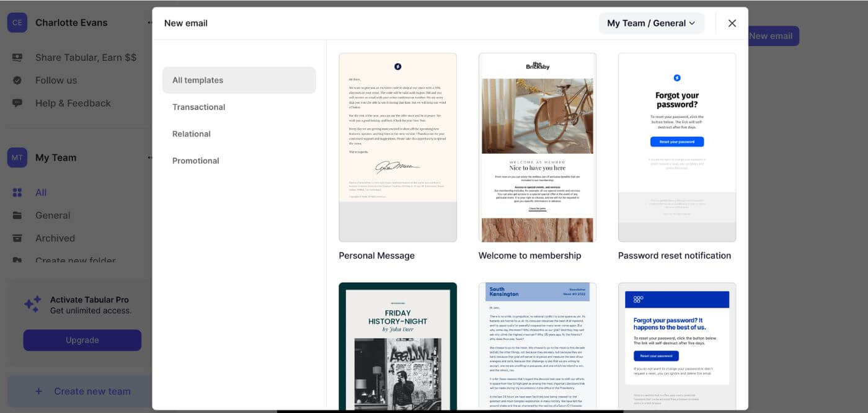Open the My Team / General dropdown
The image size is (868, 413).
[651, 23]
